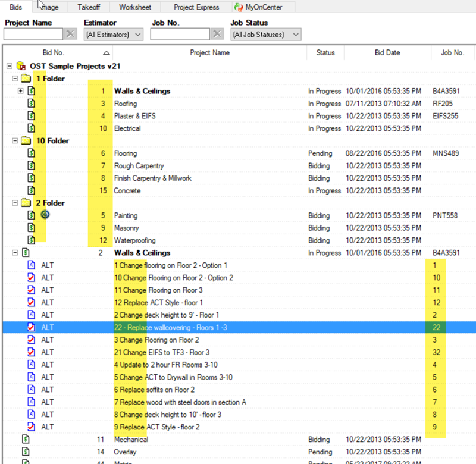Image resolution: width=476 pixels, height=464 pixels.
Task: Click the bid icon for Masonry
Action: coord(32,228)
